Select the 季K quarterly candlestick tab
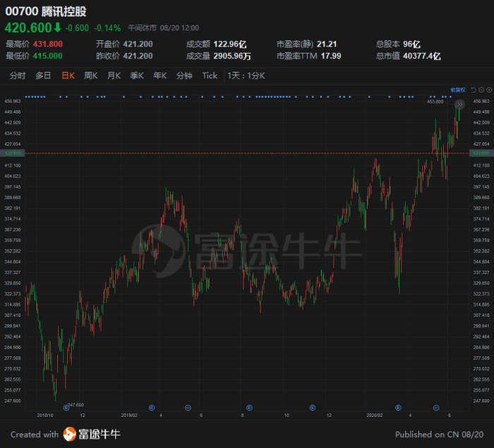The height and width of the screenshot is (448, 494). pyautogui.click(x=137, y=75)
